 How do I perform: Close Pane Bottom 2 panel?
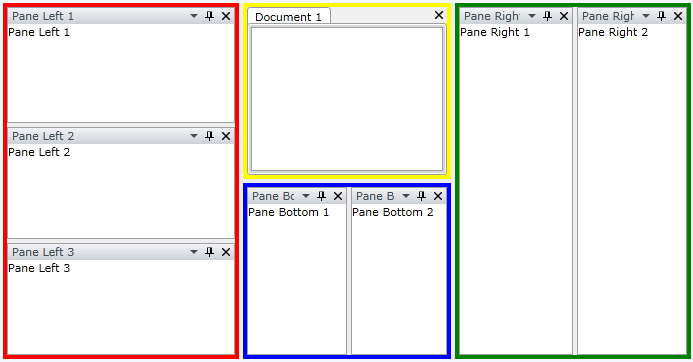[x=438, y=196]
